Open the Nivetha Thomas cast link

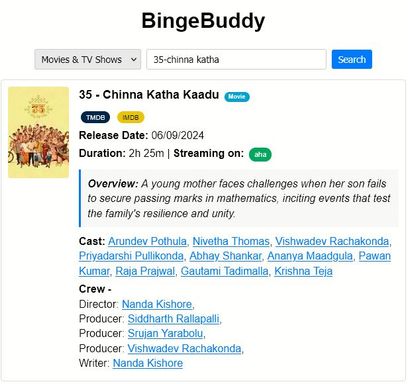click(231, 241)
